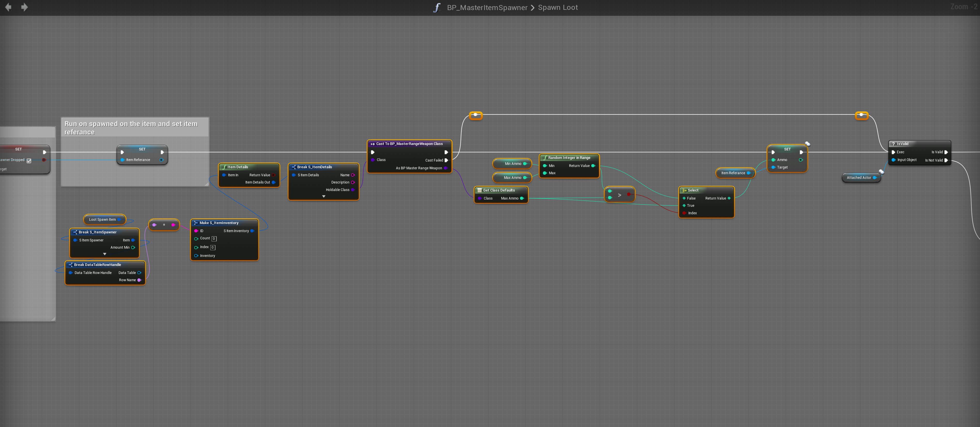Select the Spawn Loot breadcrumb item
The width and height of the screenshot is (980, 427).
point(558,7)
